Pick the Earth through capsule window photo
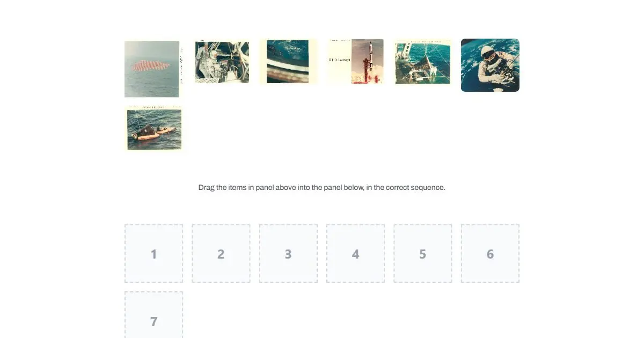644x338 pixels. (288, 62)
